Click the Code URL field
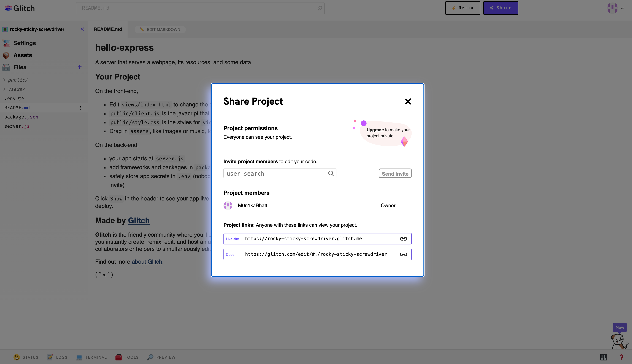Viewport: 632px width, 364px height. 317,254
